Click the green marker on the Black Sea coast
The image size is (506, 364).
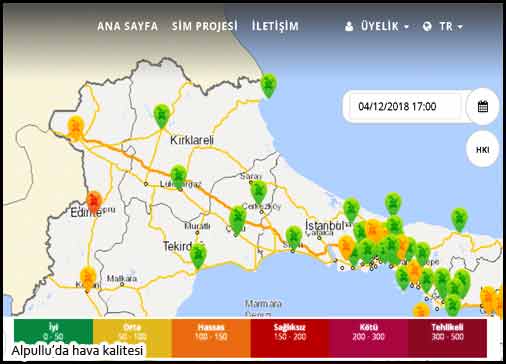point(269,85)
